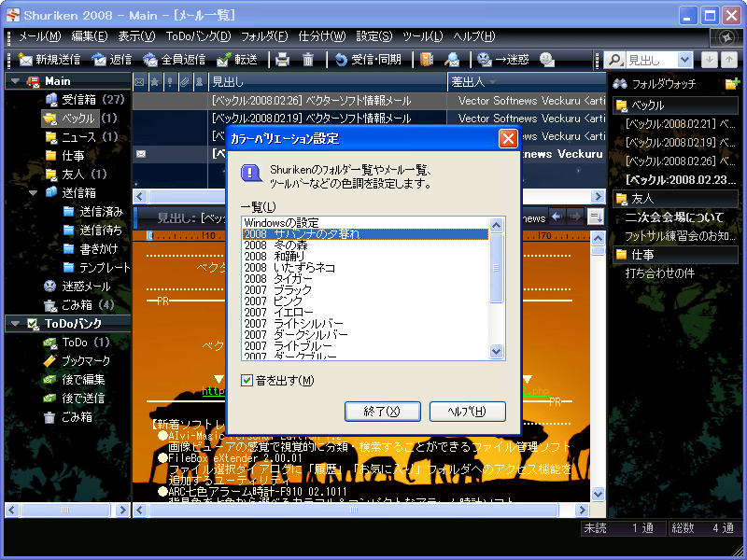Sort by the envelope status column icon
The image size is (747, 560).
139,82
